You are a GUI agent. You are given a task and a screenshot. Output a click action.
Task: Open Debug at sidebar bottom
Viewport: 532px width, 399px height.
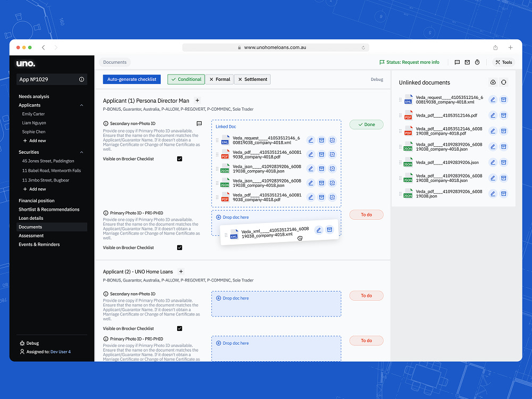[x=29, y=343]
